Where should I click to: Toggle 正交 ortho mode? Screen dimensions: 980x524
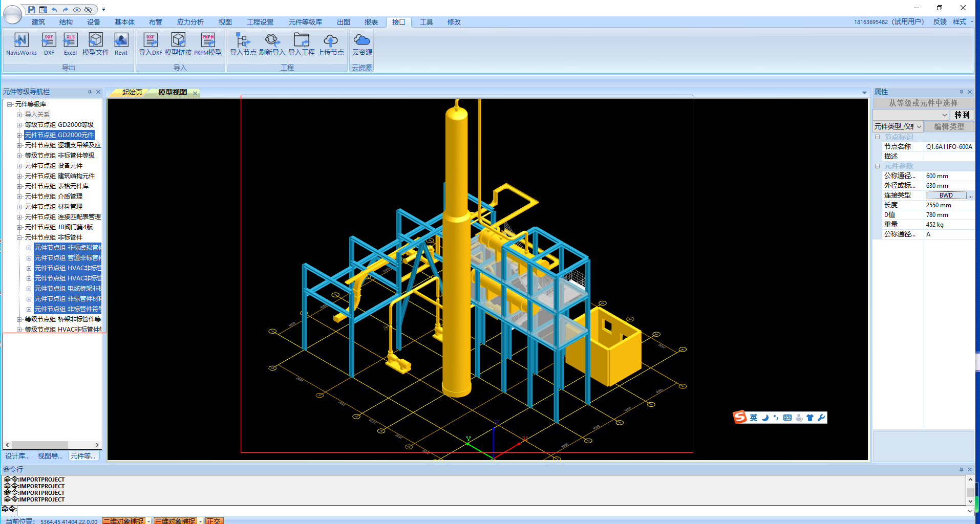coord(214,521)
